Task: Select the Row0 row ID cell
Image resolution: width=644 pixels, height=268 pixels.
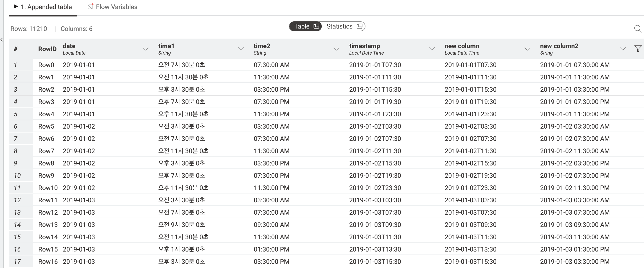Action: tap(46, 65)
